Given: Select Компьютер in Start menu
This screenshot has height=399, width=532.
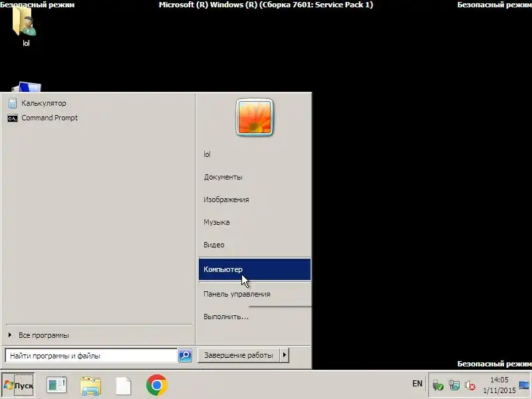Looking at the screenshot, I should pyautogui.click(x=255, y=269).
